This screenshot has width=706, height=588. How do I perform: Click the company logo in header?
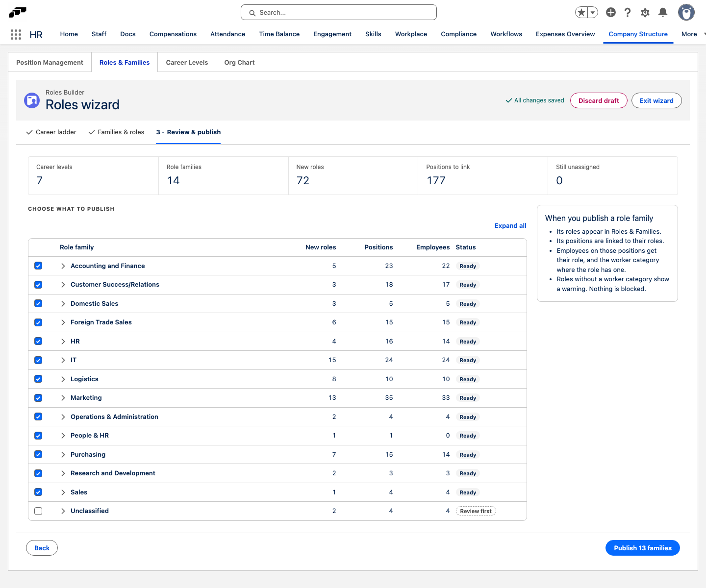18,12
